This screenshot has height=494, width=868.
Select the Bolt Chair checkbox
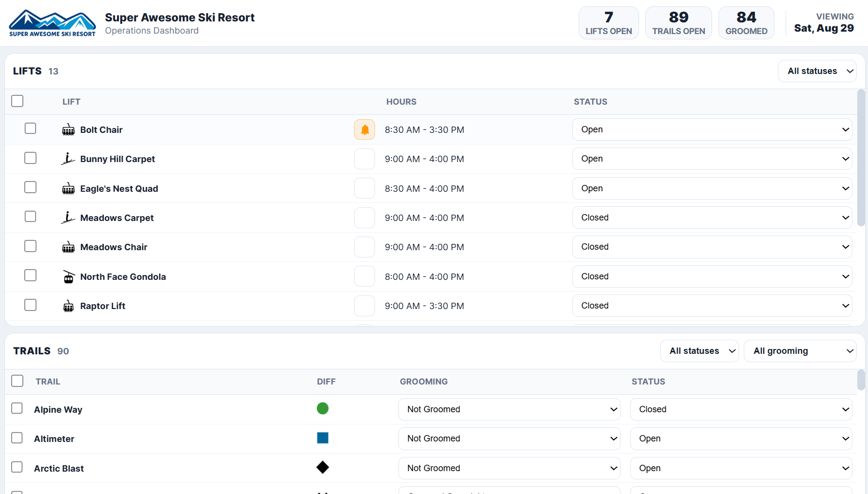click(x=31, y=128)
